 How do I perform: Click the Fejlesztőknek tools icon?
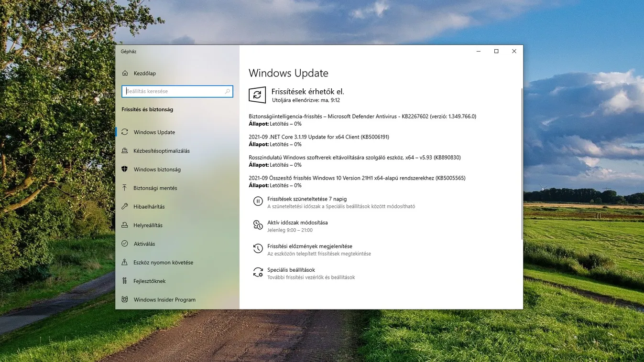pyautogui.click(x=125, y=281)
